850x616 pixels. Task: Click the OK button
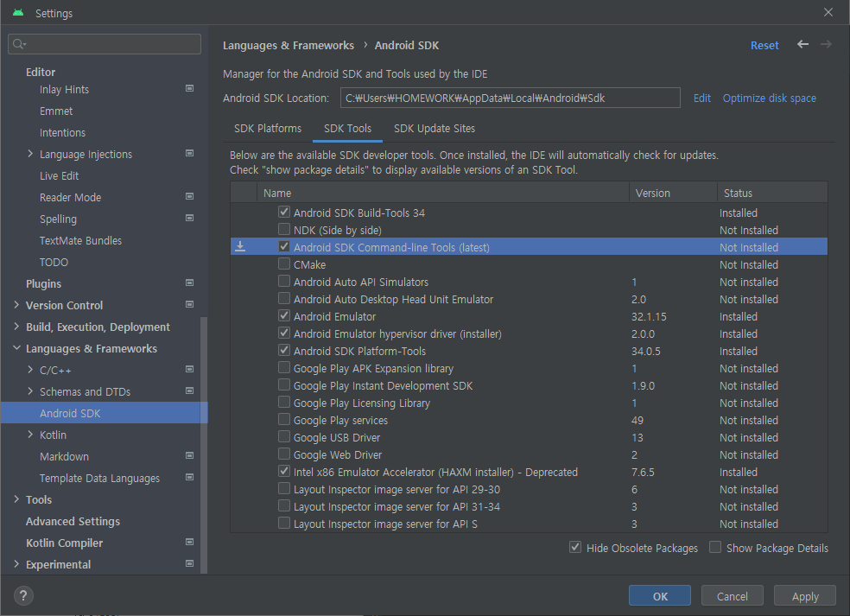coord(660,596)
